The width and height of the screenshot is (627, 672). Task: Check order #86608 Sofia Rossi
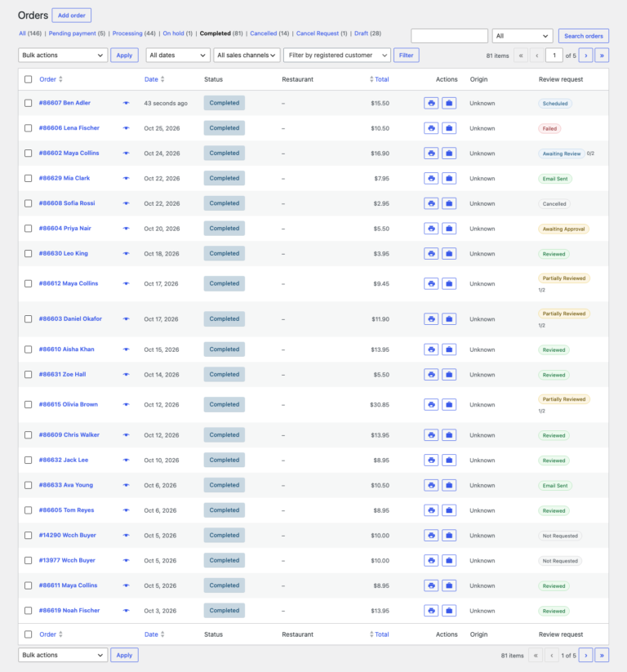[x=29, y=203]
